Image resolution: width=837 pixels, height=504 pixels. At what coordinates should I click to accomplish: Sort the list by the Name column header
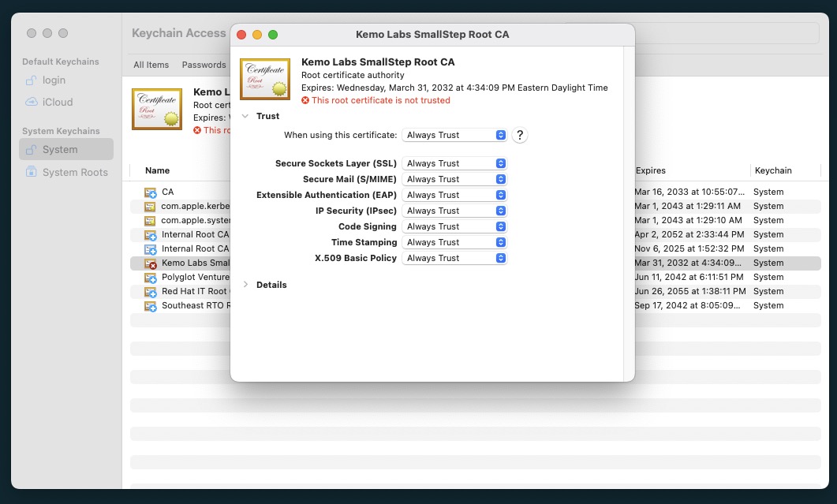[158, 170]
